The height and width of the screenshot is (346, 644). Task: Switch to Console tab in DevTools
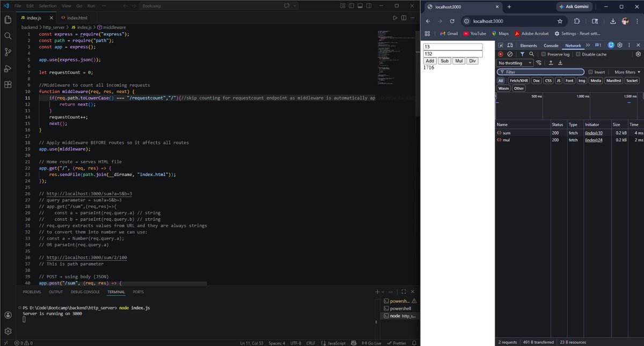pyautogui.click(x=551, y=46)
